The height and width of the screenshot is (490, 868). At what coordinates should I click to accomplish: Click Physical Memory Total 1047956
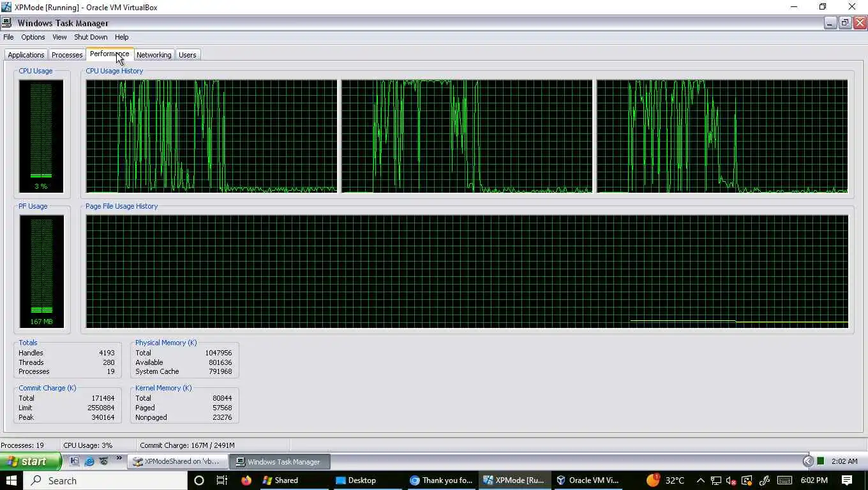point(218,353)
